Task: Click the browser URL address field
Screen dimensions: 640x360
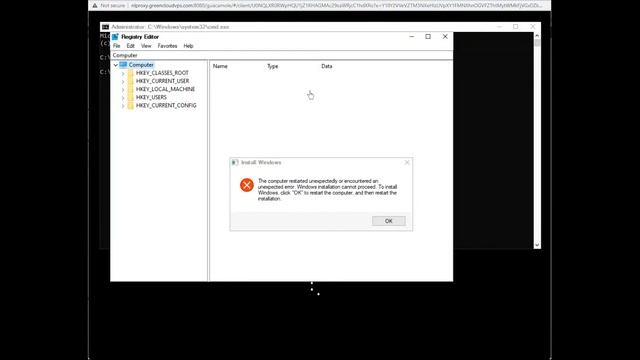Action: (337, 6)
